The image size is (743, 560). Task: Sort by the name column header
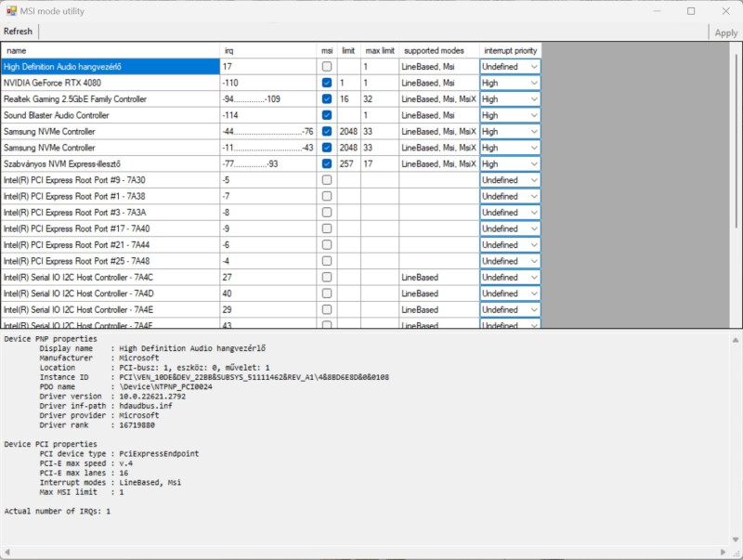(x=111, y=51)
